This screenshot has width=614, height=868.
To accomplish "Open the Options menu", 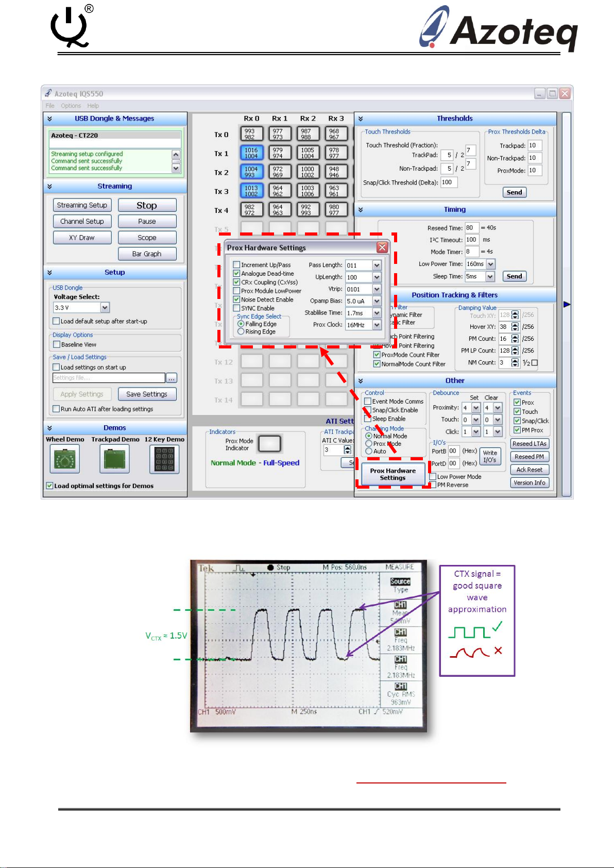I will (x=71, y=106).
